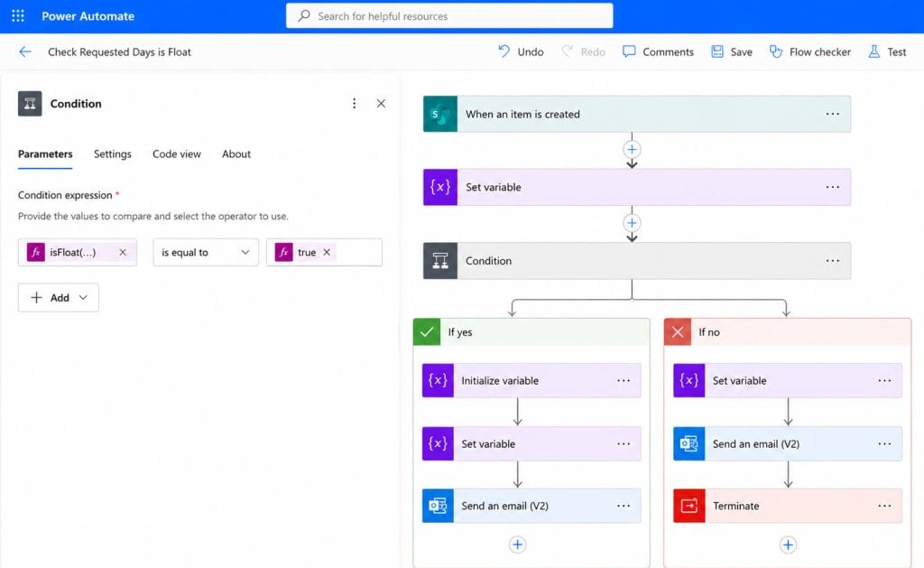The width and height of the screenshot is (924, 568).
Task: Focus the Search for helpful resources box
Action: [x=449, y=16]
